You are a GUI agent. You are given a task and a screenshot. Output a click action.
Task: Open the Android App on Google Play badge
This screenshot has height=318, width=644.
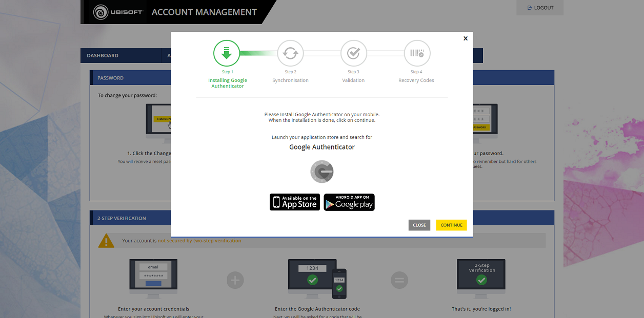(349, 202)
